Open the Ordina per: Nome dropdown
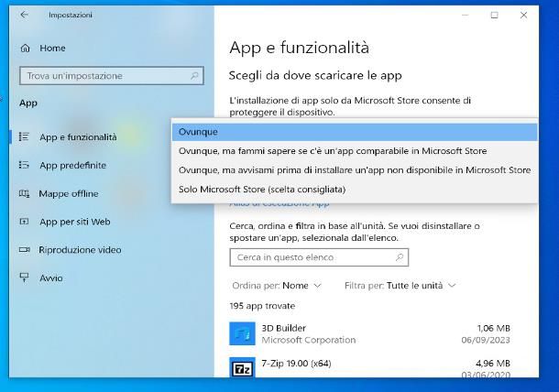Viewport: 559px width, 392px height. pos(277,286)
